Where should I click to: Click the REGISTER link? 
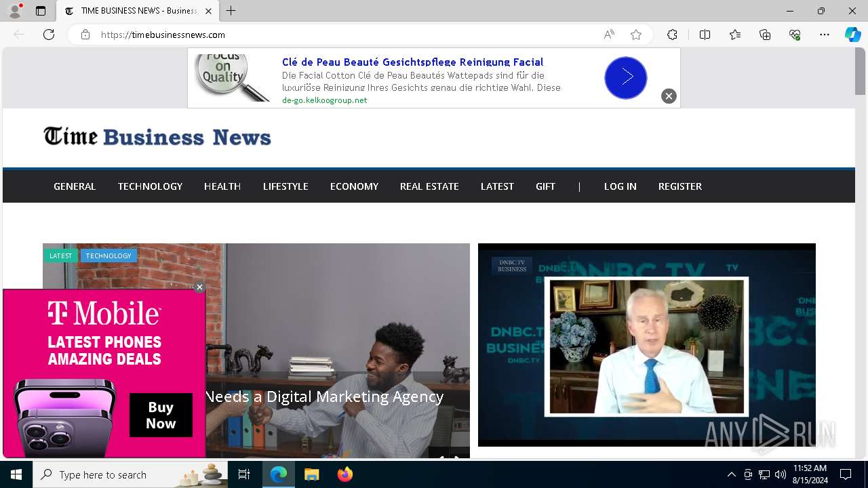tap(680, 186)
